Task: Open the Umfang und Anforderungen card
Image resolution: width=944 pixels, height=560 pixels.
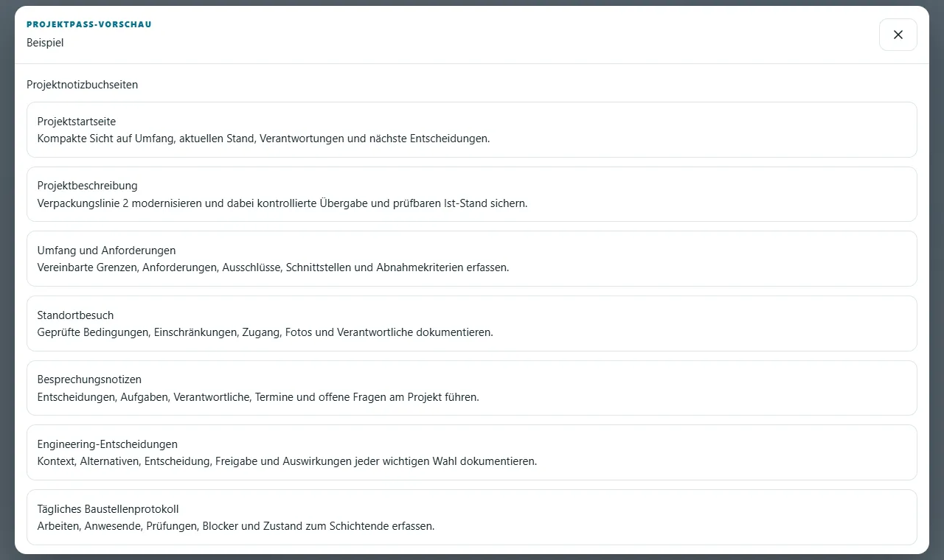Action: pyautogui.click(x=472, y=259)
